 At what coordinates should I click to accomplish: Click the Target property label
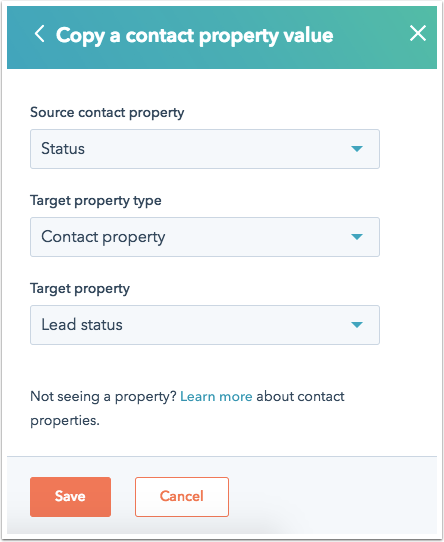(80, 289)
